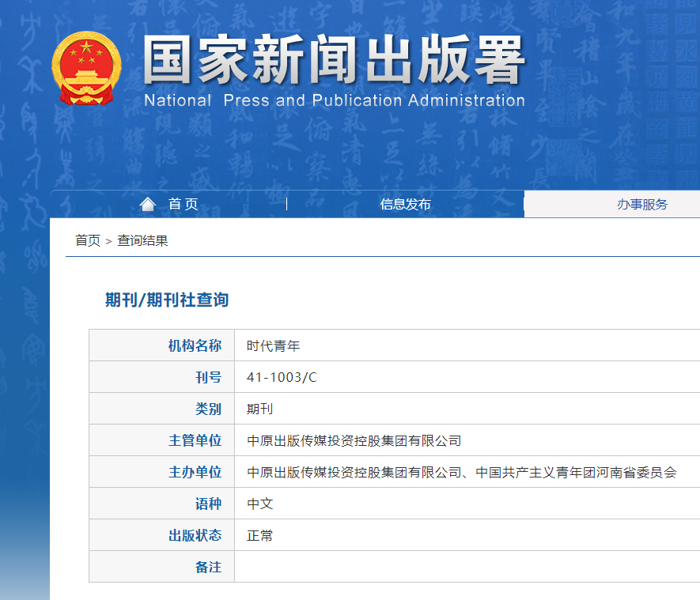
Task: Open the 信息发布 navigation menu
Action: click(x=405, y=204)
